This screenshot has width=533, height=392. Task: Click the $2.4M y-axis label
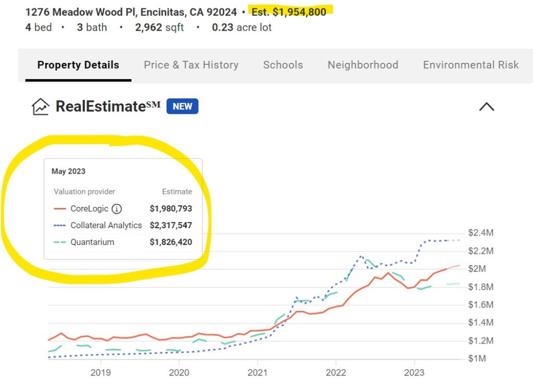pos(480,233)
